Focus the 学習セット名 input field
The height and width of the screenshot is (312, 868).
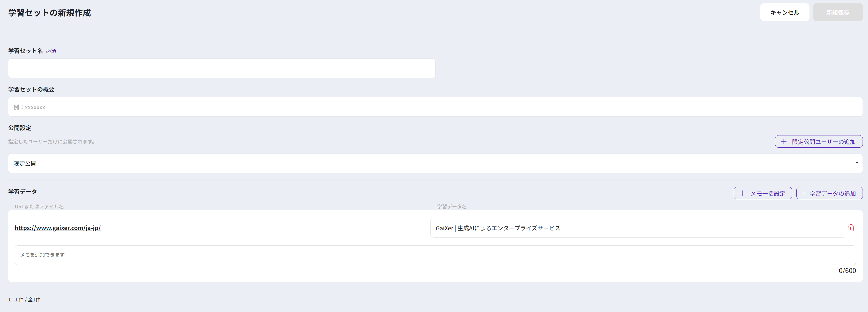click(221, 68)
